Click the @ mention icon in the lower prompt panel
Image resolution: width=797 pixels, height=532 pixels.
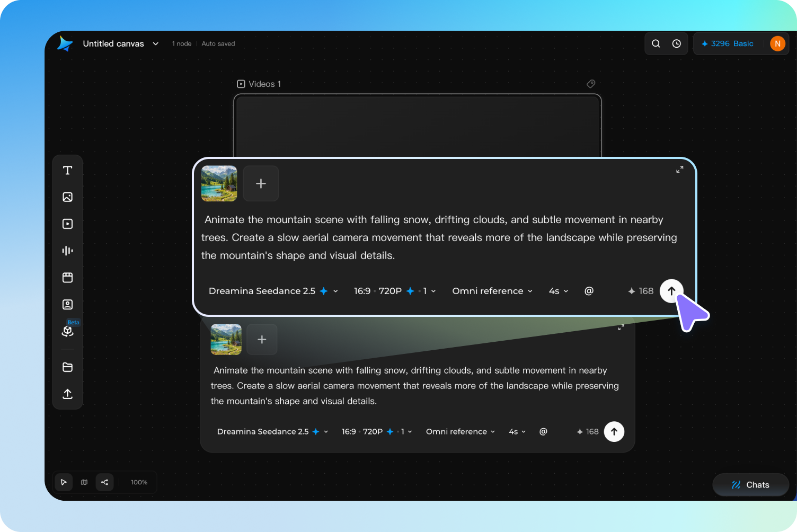543,431
